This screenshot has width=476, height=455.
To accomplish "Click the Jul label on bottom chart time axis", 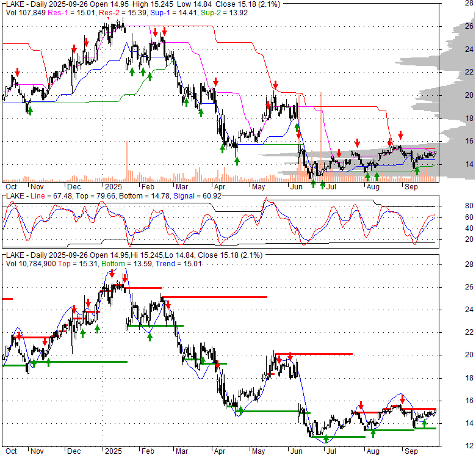I will [x=331, y=451].
